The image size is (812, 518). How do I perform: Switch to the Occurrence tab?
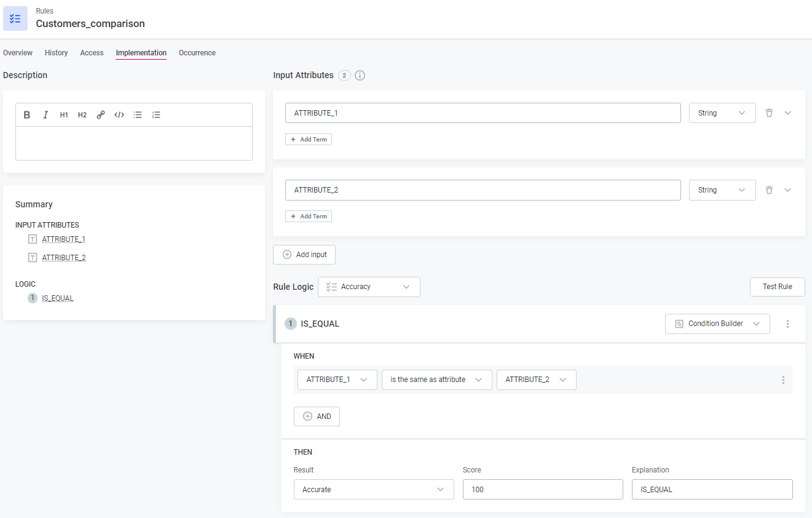coord(197,53)
